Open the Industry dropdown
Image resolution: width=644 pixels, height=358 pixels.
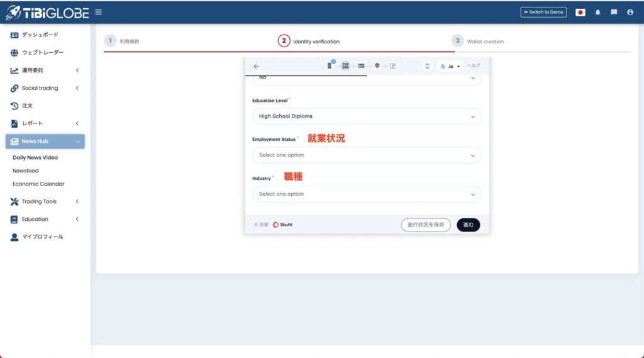(x=367, y=194)
